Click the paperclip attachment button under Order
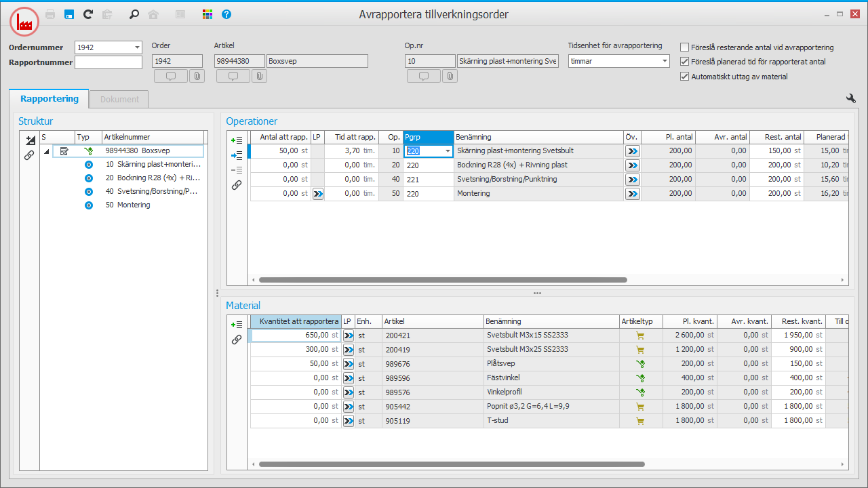This screenshot has height=488, width=868. [197, 76]
